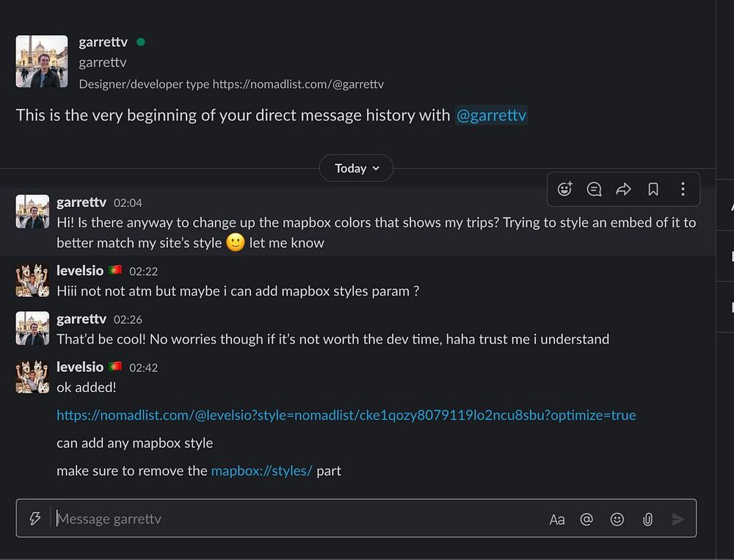The image size is (734, 560).
Task: Focus the Message garrettv input field
Action: click(x=294, y=519)
